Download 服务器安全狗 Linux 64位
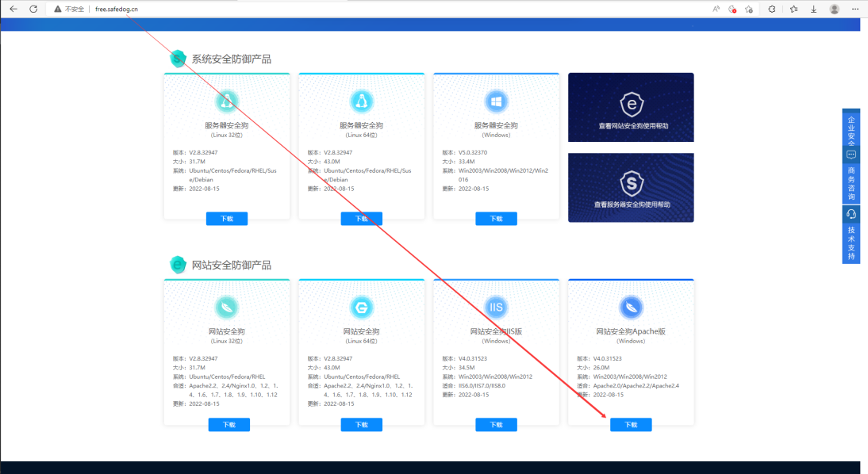Viewport: 868px width, 474px height. (362, 219)
